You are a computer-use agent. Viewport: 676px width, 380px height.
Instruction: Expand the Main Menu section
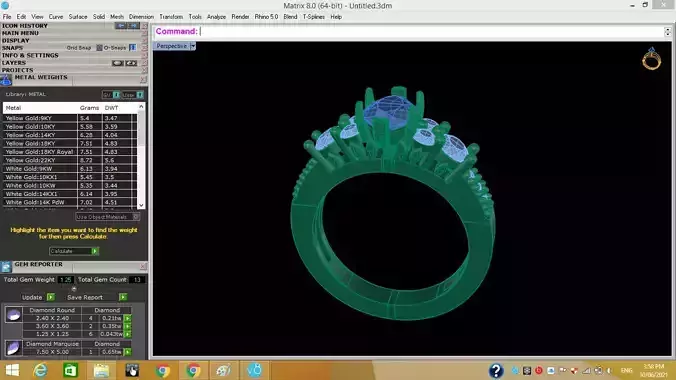20,33
